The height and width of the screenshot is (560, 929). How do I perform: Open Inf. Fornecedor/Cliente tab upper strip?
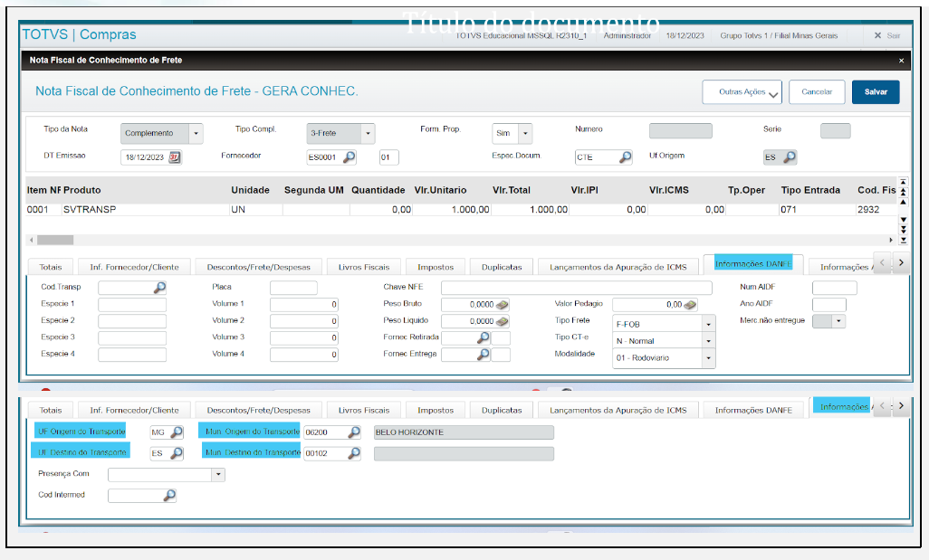click(134, 268)
